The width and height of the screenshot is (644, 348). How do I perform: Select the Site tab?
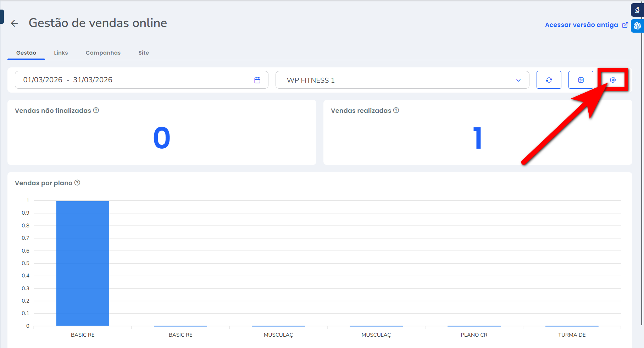[144, 53]
